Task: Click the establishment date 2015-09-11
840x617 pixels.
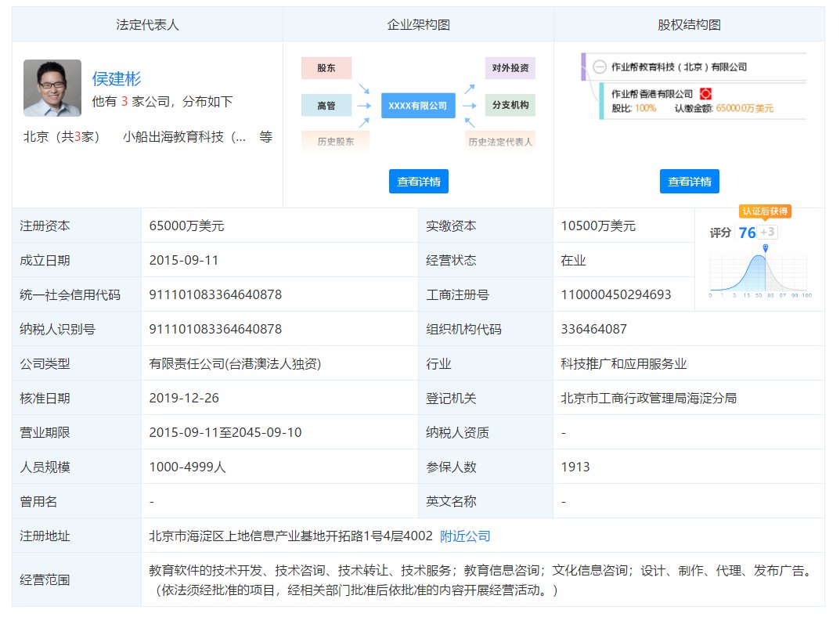Action: click(x=184, y=260)
